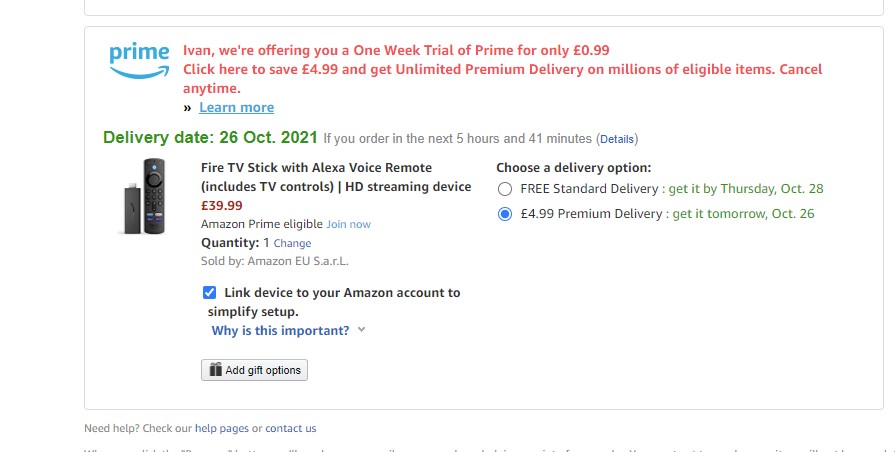Open the help pages link

point(221,428)
